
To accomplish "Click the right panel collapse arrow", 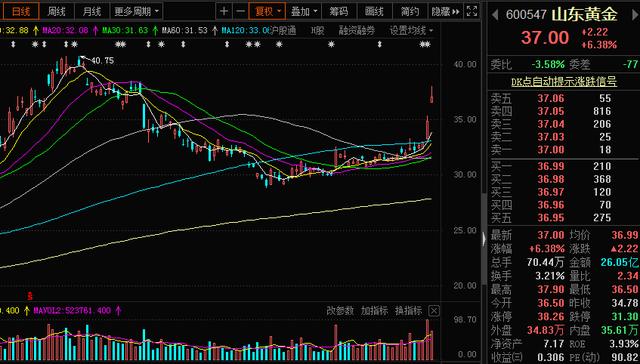I will 484,239.
